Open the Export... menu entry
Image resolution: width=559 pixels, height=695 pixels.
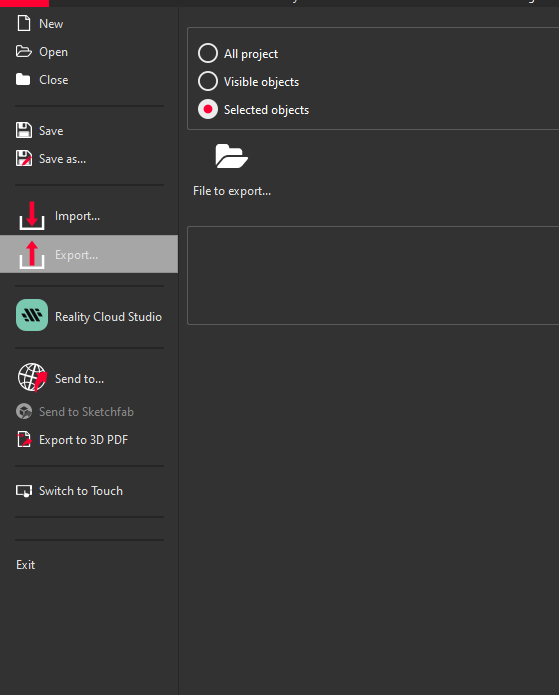click(x=89, y=254)
